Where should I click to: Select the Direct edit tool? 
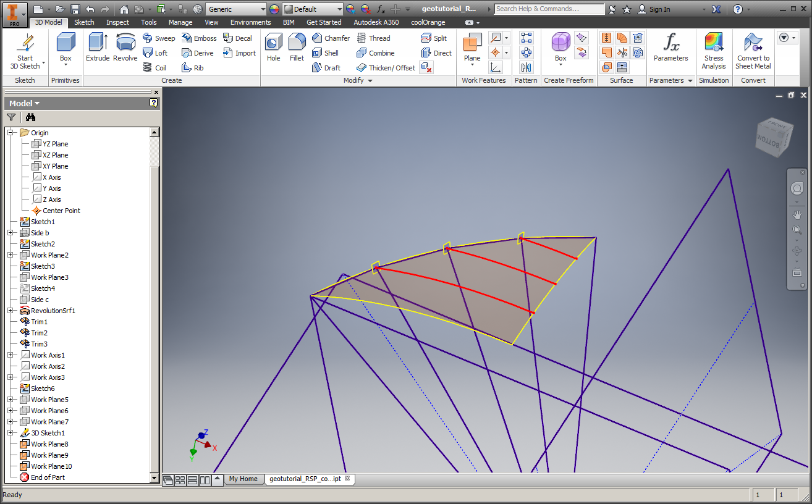436,53
